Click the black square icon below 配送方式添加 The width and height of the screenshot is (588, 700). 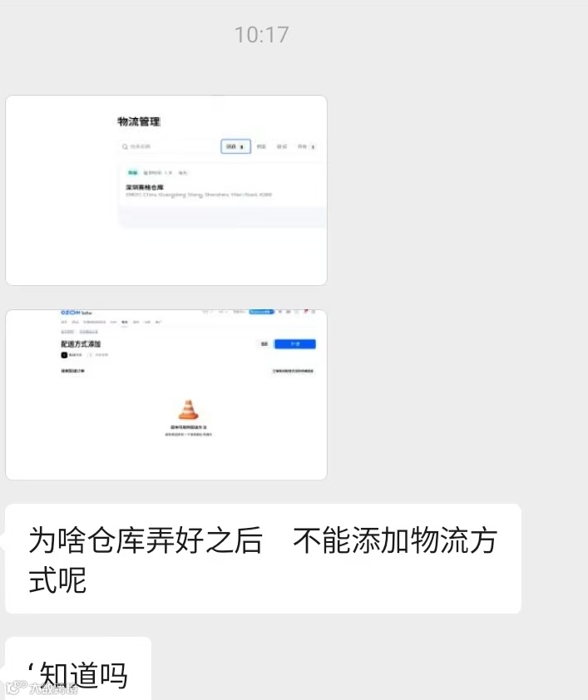64,355
